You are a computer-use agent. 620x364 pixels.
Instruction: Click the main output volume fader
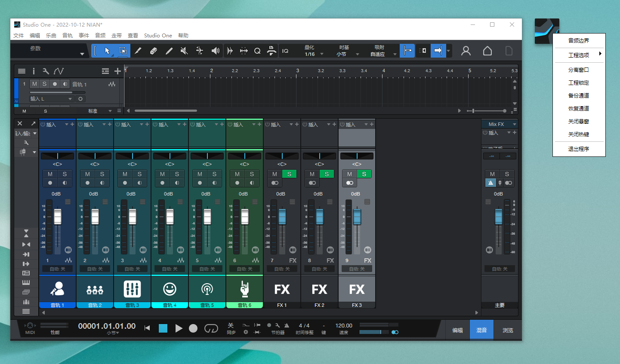tap(498, 216)
